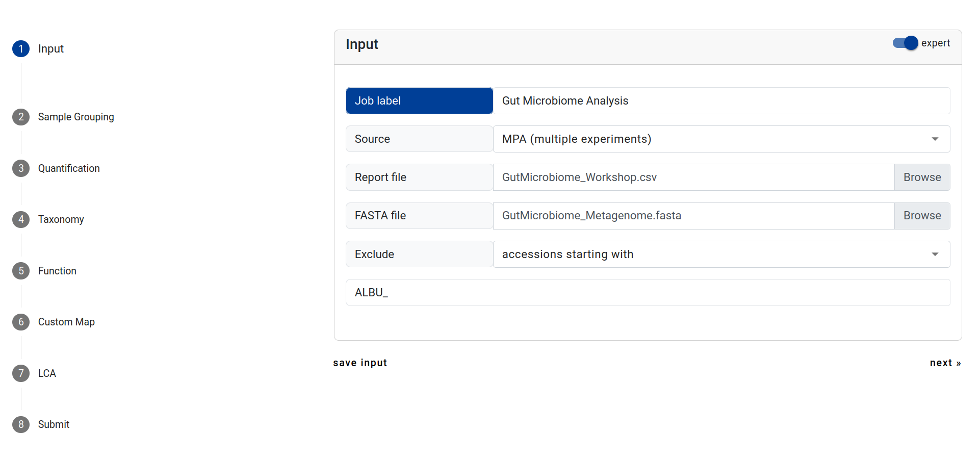This screenshot has height=458, width=980.
Task: Click the step 6 Custom Map circle
Action: click(21, 322)
